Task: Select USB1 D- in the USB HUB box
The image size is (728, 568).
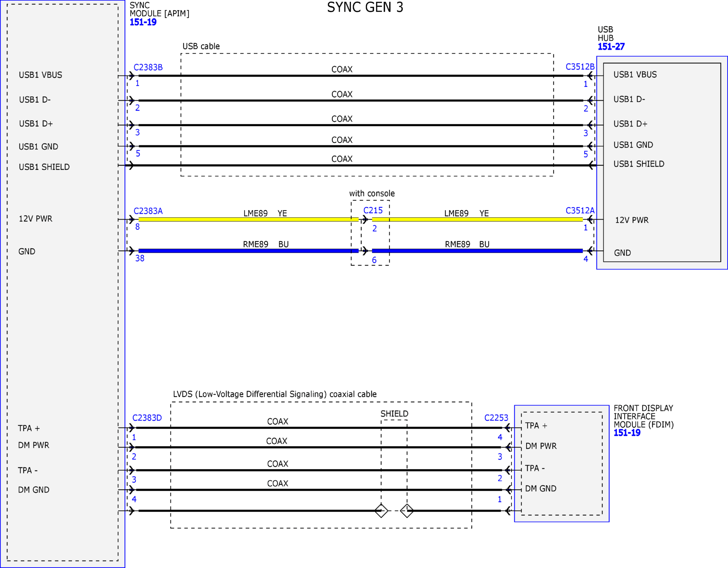Action: pyautogui.click(x=629, y=99)
